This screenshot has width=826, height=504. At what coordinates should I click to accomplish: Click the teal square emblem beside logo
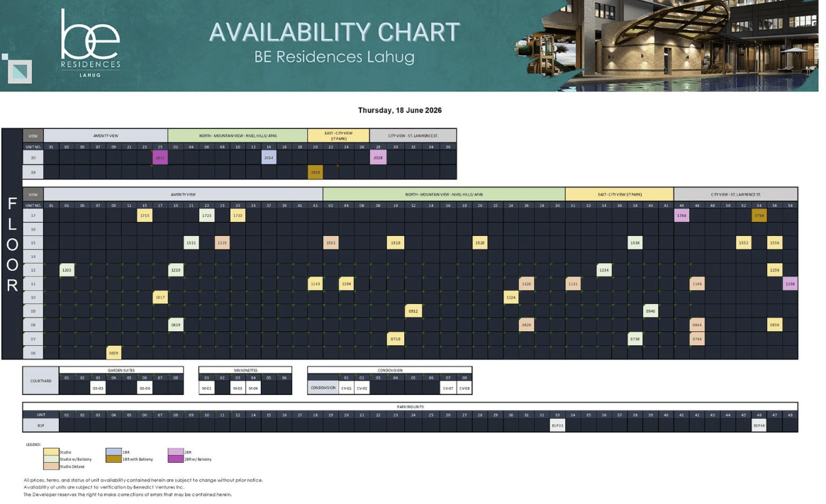point(18,69)
